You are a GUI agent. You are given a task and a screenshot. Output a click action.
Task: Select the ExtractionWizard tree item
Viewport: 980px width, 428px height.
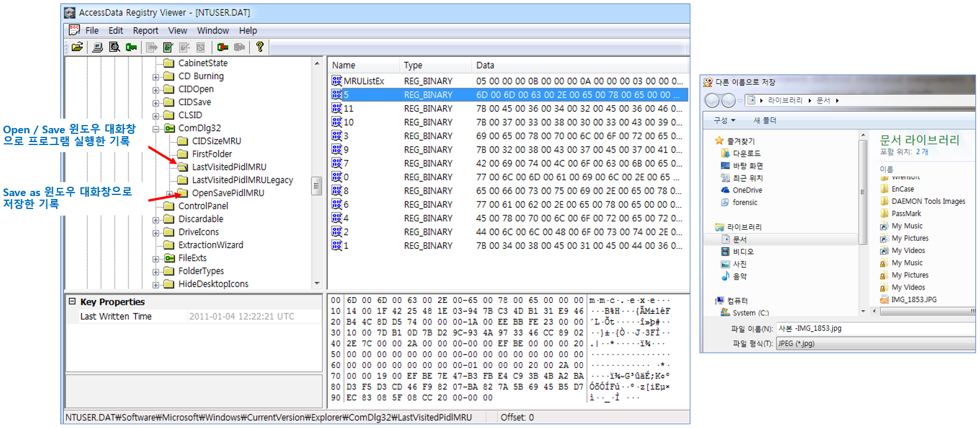[211, 245]
